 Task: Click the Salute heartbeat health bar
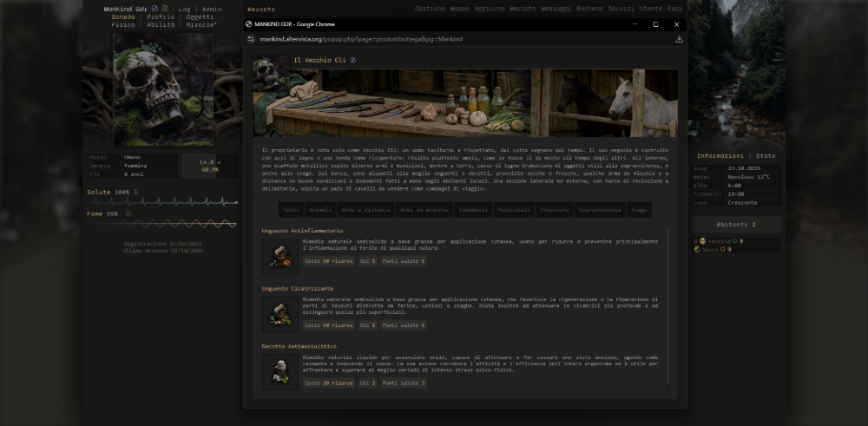coord(163,202)
